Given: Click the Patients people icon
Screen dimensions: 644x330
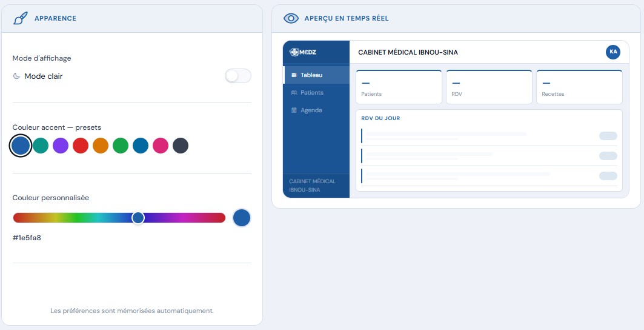Looking at the screenshot, I should 294,93.
